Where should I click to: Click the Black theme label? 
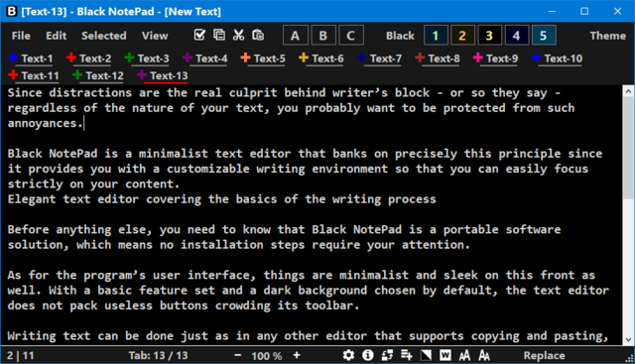point(400,36)
